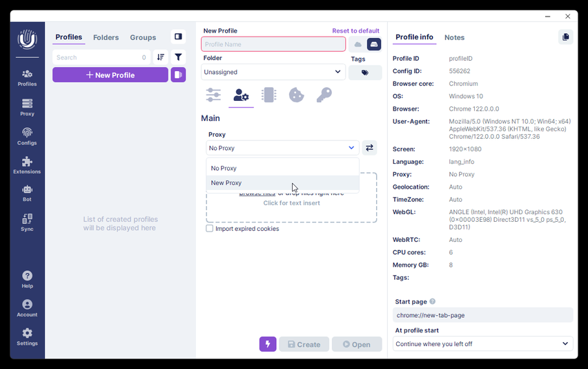
Task: Minimize the application window
Action: point(547,16)
